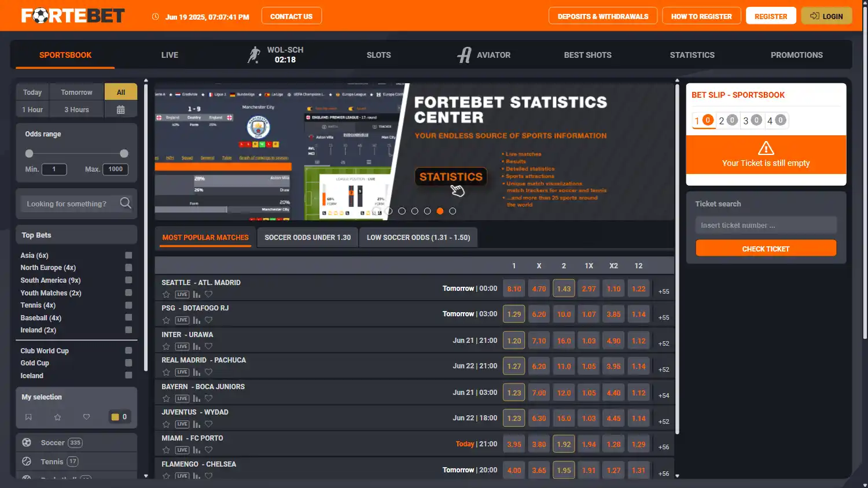Viewport: 868px width, 488px height.
Task: Tick the Club World Cup checkbox
Action: click(x=128, y=350)
